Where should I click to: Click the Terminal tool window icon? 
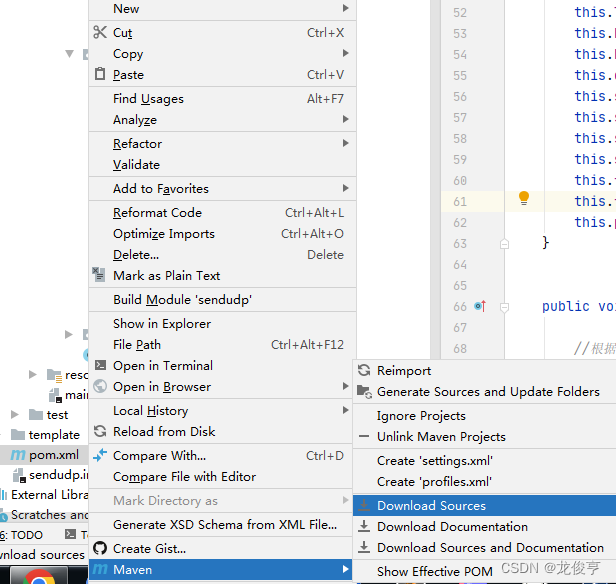(x=70, y=534)
